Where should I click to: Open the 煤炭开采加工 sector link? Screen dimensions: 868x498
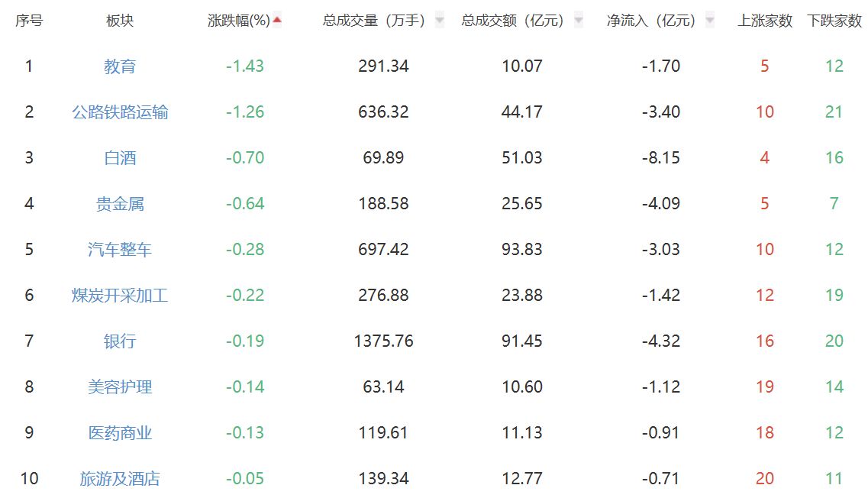120,296
